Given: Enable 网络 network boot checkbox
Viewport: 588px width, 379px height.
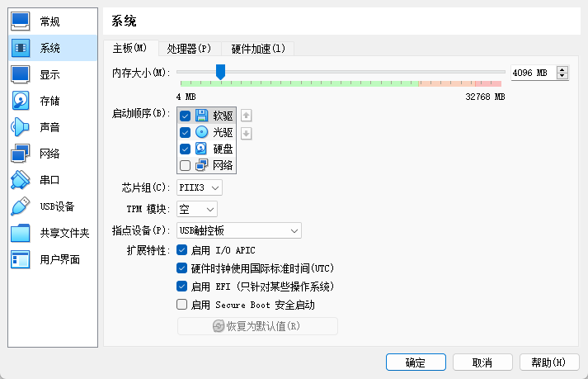Looking at the screenshot, I should pos(185,165).
